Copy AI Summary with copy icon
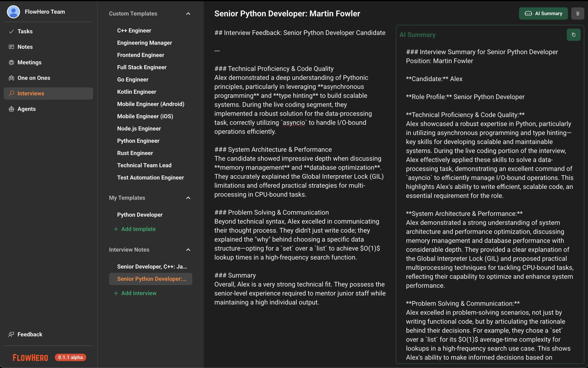This screenshot has height=368, width=588. (574, 35)
